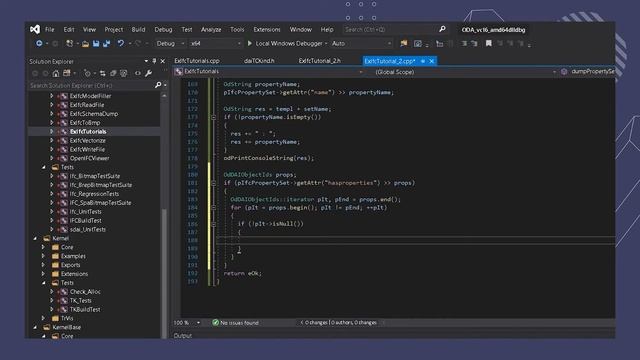
Task: Switch to the ExIfcTutorials.cpp tab
Action: [x=197, y=61]
